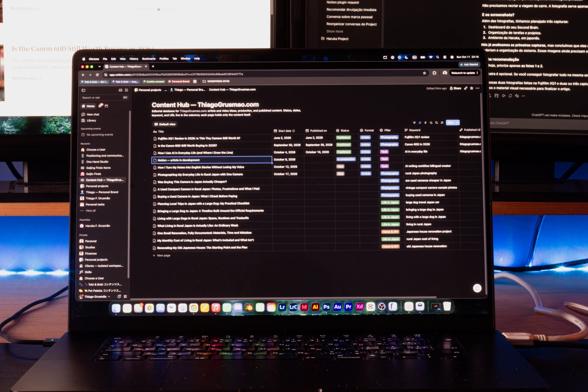
Task: Expand Show more in ChatGPT sidebar
Action: tap(334, 31)
